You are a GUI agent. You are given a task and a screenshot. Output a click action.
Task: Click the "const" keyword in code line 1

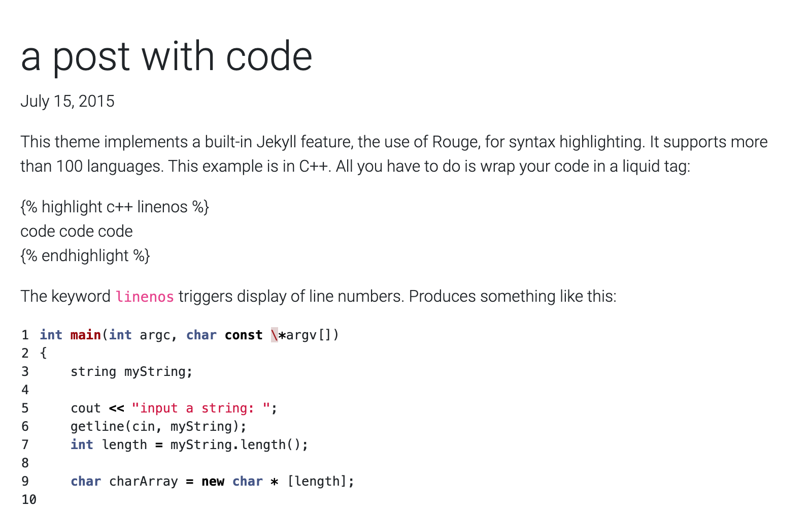coord(244,335)
